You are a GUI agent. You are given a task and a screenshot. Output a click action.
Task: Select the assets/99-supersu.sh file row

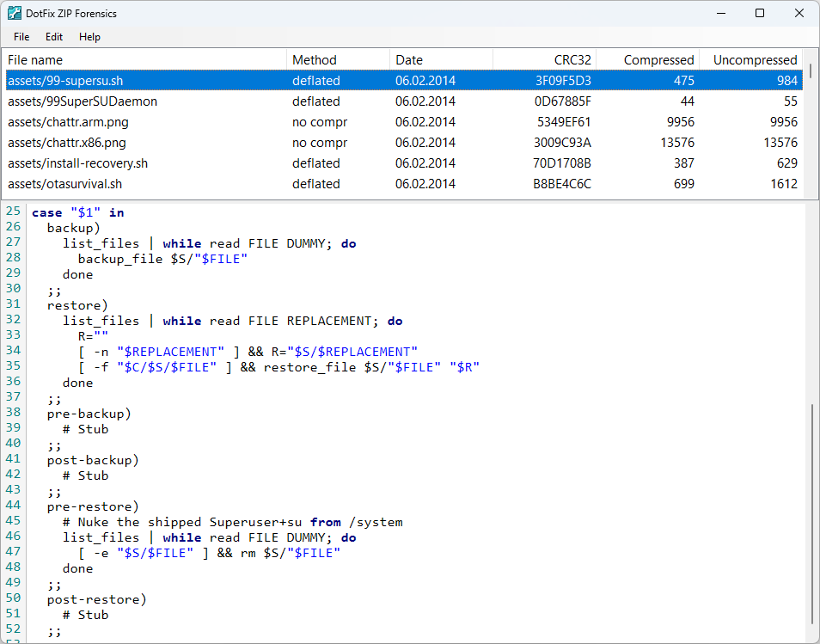point(404,81)
